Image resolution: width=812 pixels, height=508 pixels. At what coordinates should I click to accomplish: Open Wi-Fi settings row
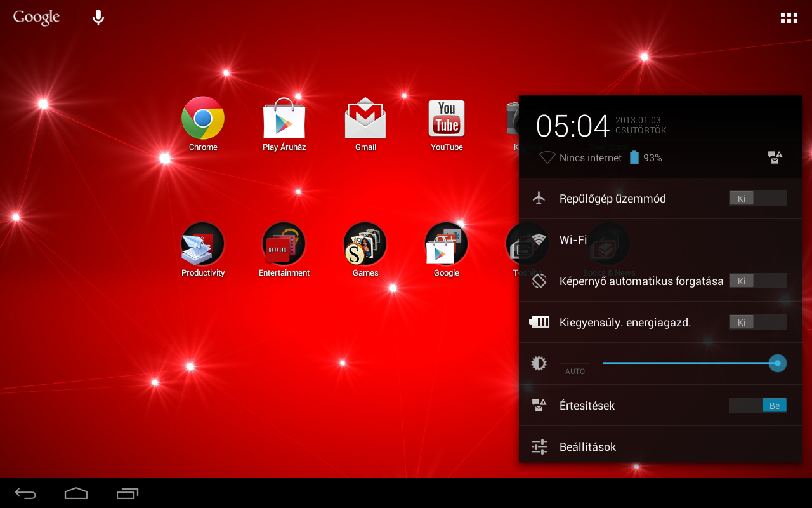click(660, 239)
